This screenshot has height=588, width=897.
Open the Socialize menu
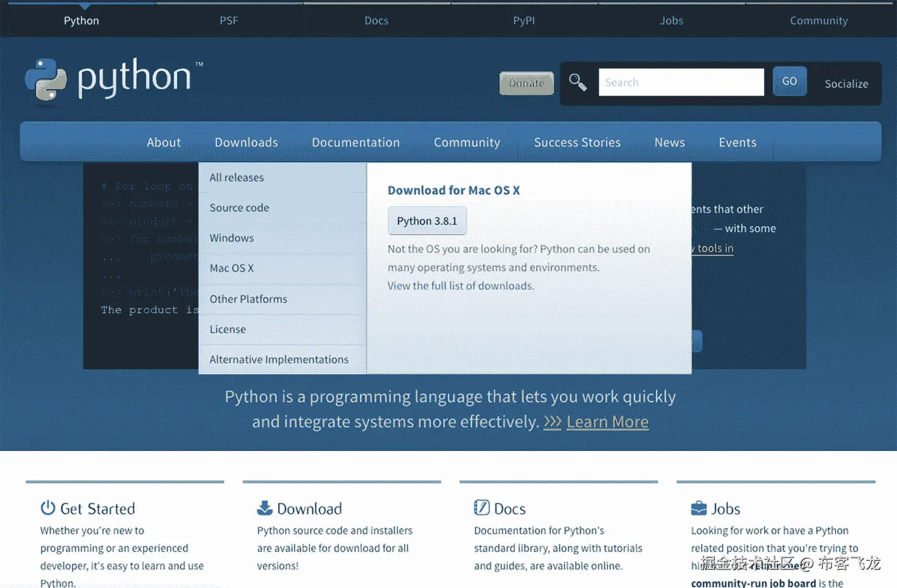[846, 83]
